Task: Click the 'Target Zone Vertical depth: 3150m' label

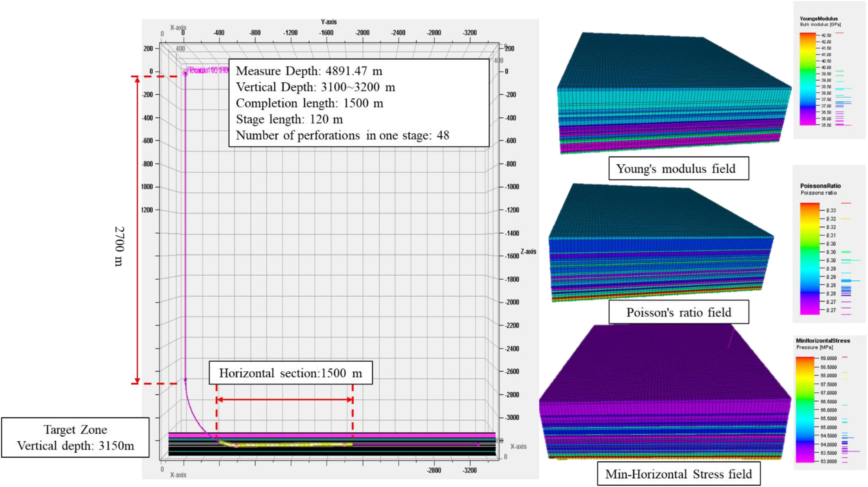Action: [75, 437]
